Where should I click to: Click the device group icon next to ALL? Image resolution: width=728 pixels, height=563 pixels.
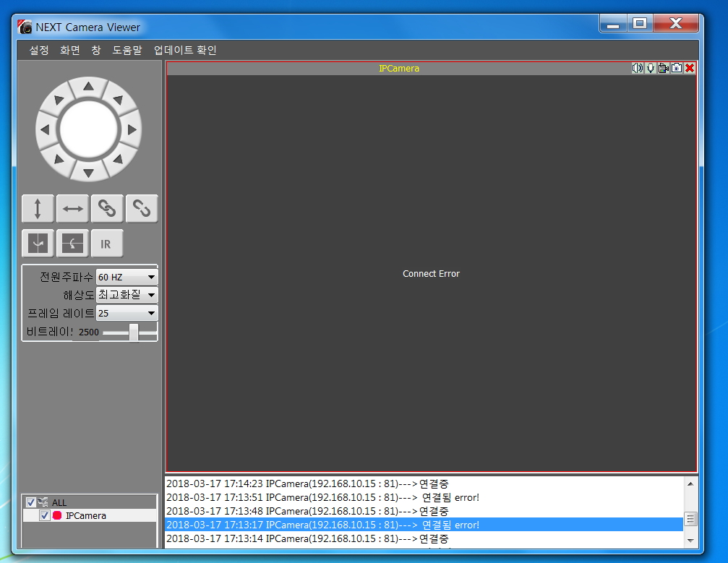[43, 502]
